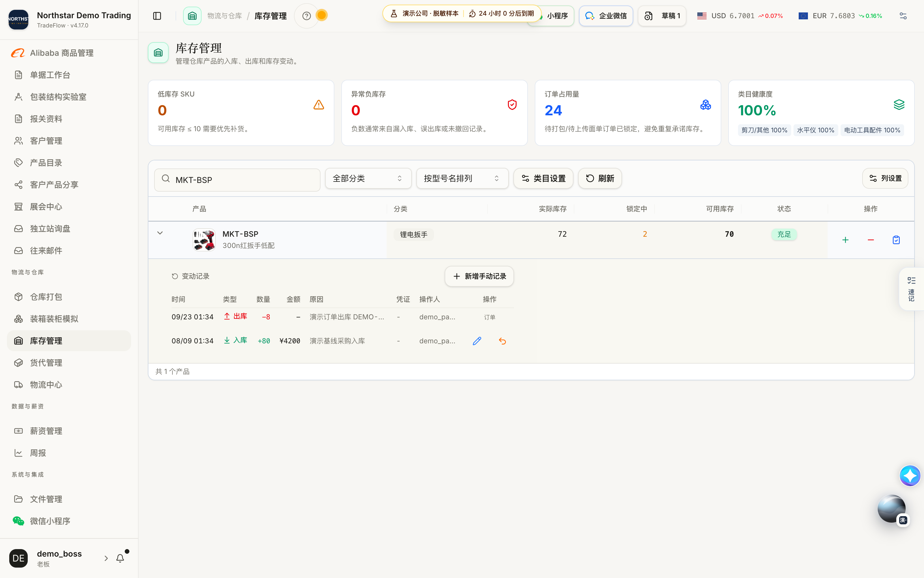Click the red shield icon on negative stock card
The height and width of the screenshot is (578, 924).
(512, 105)
